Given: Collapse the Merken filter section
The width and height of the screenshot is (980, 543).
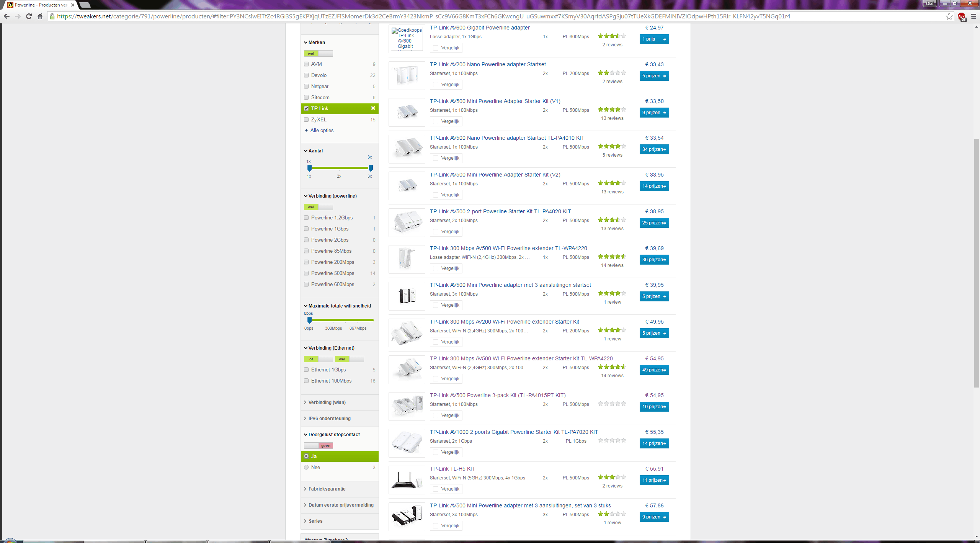Looking at the screenshot, I should 314,43.
